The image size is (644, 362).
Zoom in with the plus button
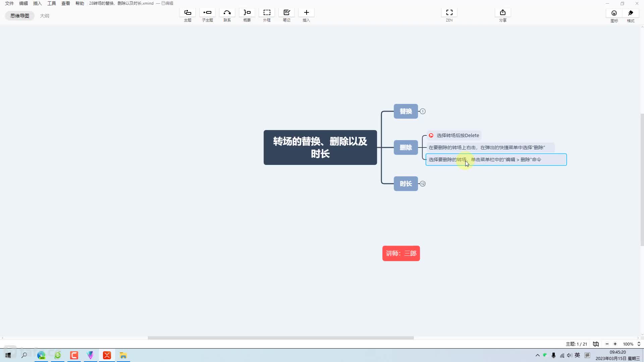pos(615,344)
